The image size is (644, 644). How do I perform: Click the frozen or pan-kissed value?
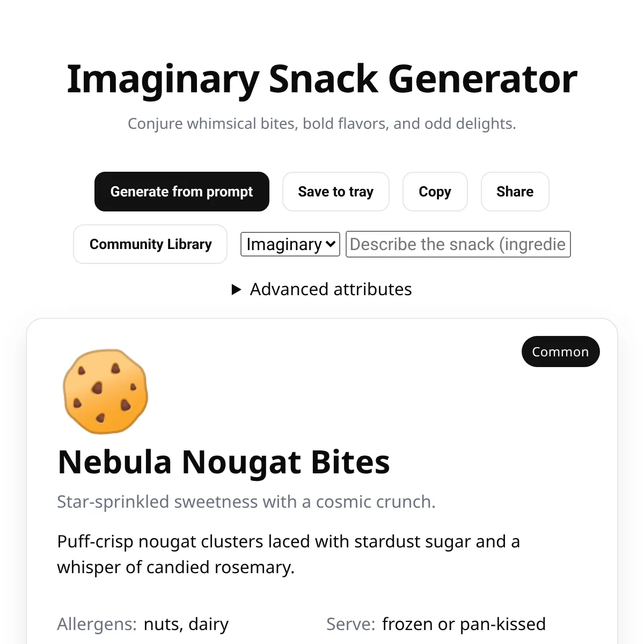coord(464,624)
